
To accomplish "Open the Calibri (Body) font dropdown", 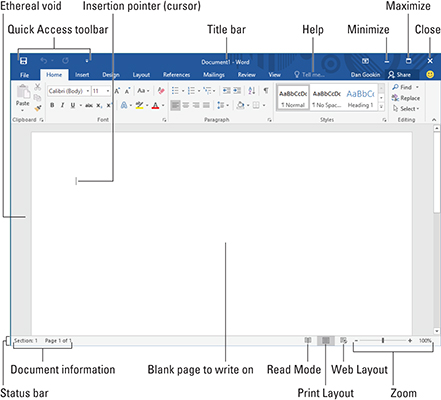I will [69, 91].
